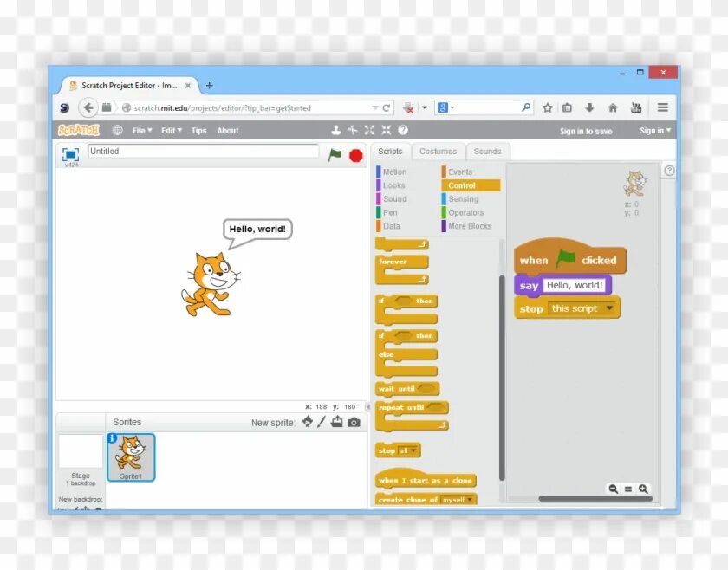Zoom in on the scripts area
This screenshot has width=728, height=570.
click(x=643, y=489)
